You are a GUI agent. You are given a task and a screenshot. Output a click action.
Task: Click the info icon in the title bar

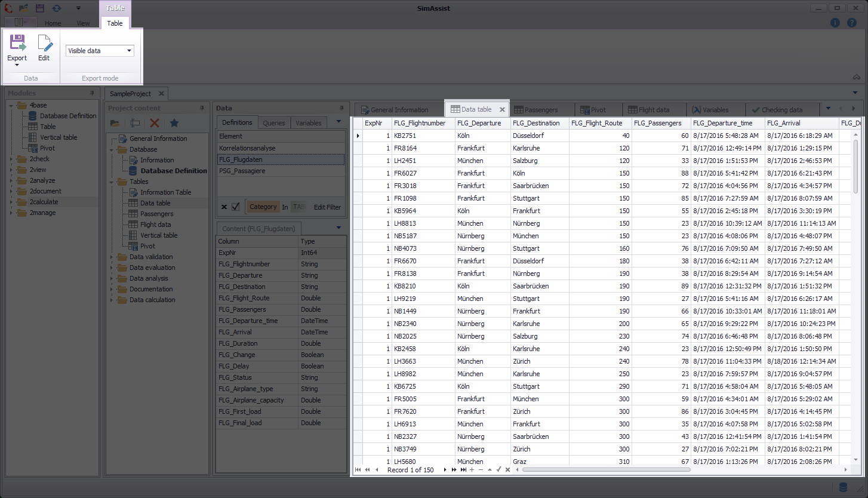click(x=834, y=23)
